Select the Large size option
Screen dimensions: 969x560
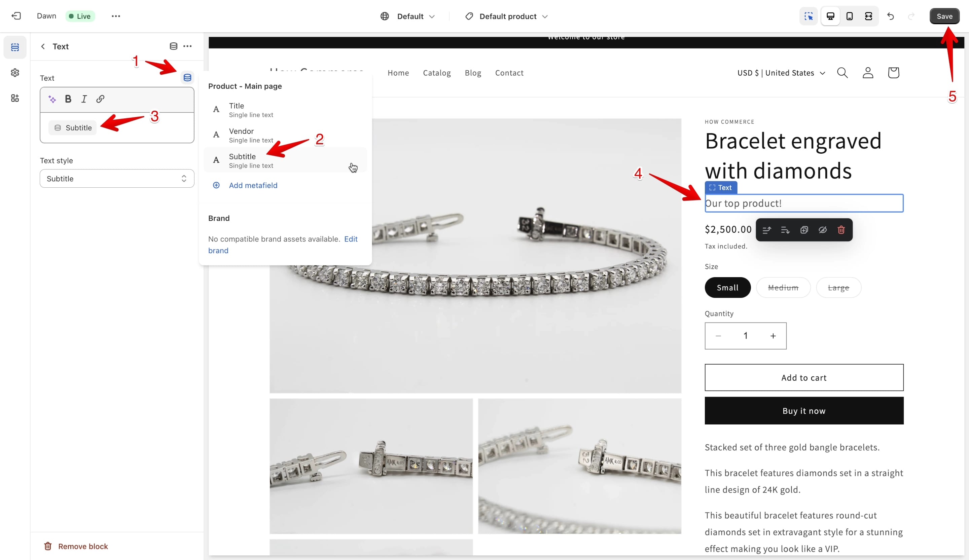click(838, 288)
